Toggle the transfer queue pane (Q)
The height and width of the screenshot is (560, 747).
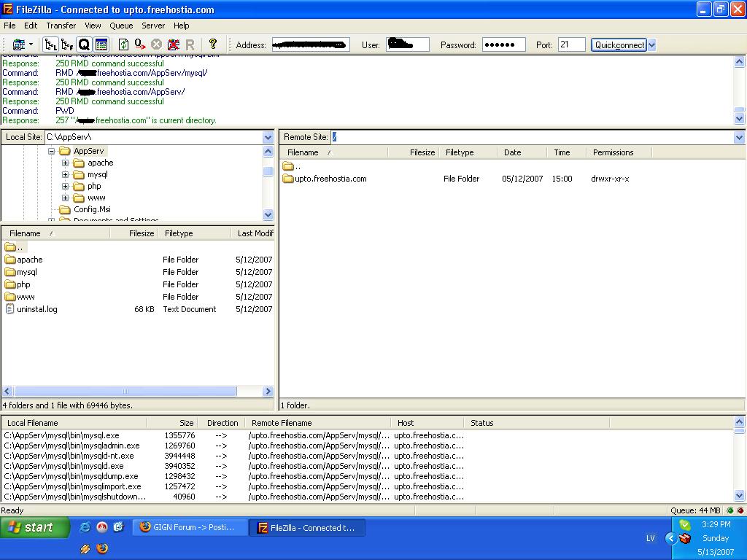click(84, 44)
